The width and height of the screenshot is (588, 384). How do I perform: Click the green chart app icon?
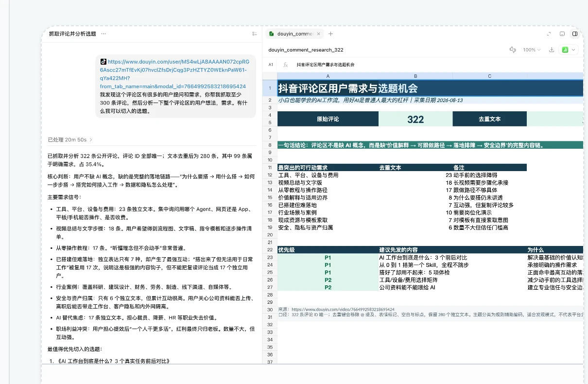click(565, 50)
